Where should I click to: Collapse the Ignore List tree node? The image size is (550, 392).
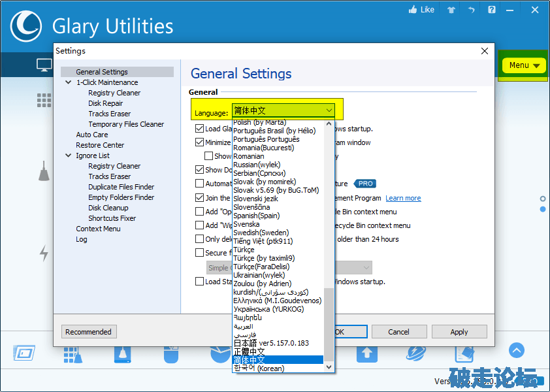pyautogui.click(x=69, y=155)
